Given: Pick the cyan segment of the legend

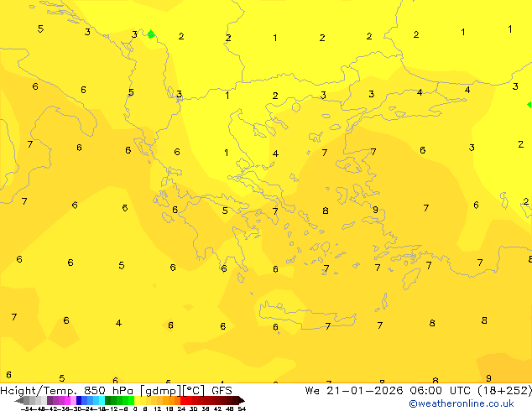Looking at the screenshot, I should tap(102, 400).
